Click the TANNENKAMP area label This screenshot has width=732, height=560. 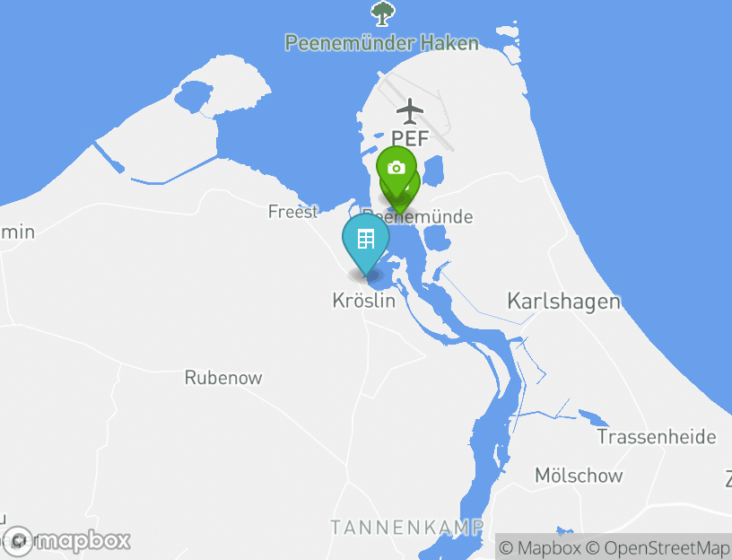point(406,528)
